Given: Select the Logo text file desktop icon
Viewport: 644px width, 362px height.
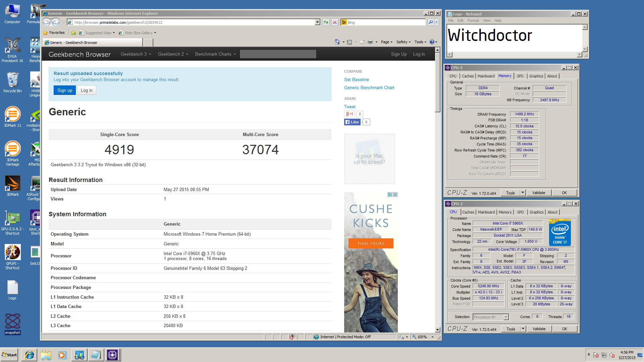Looking at the screenshot, I should (12, 290).
